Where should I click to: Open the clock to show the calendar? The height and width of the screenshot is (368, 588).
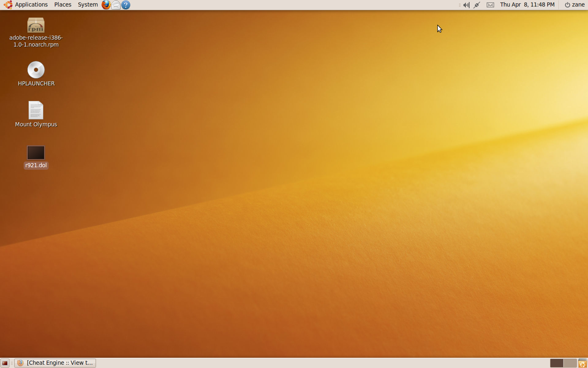pyautogui.click(x=527, y=5)
